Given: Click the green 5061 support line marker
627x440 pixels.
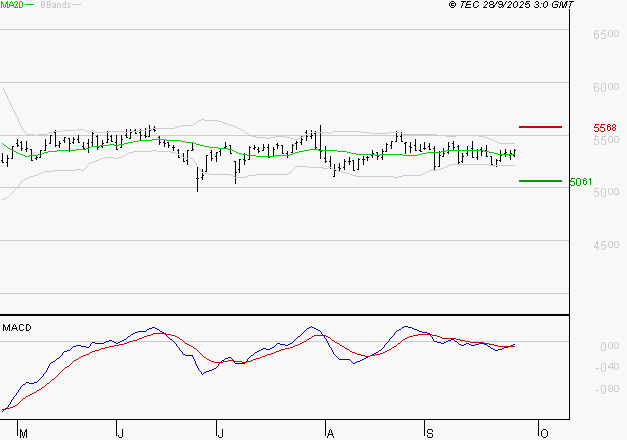Looking at the screenshot, I should tap(540, 181).
